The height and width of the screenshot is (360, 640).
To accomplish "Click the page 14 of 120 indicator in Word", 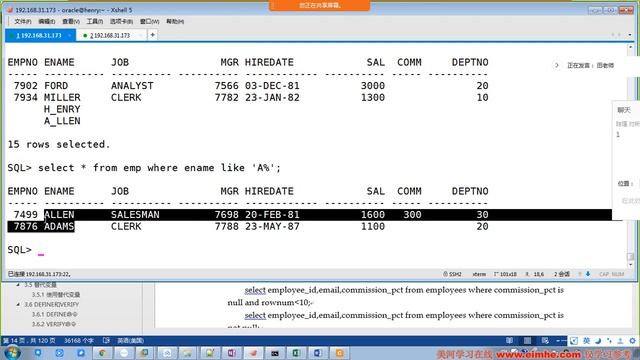I will 29,340.
